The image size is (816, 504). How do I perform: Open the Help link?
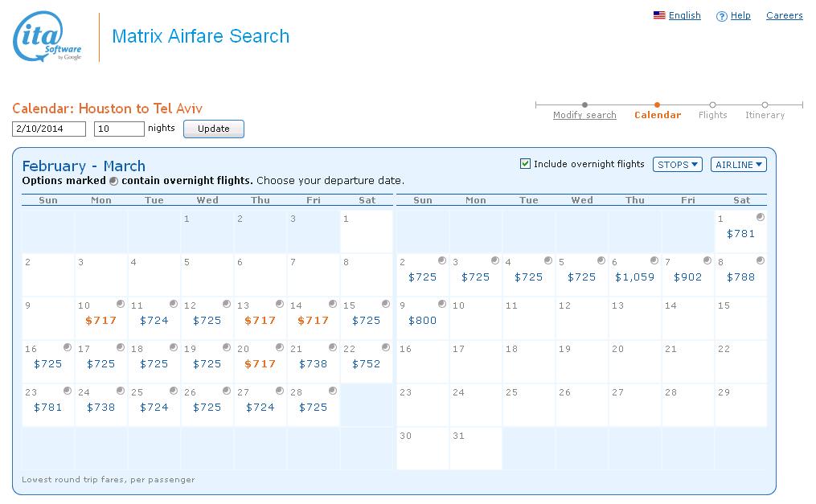[740, 15]
